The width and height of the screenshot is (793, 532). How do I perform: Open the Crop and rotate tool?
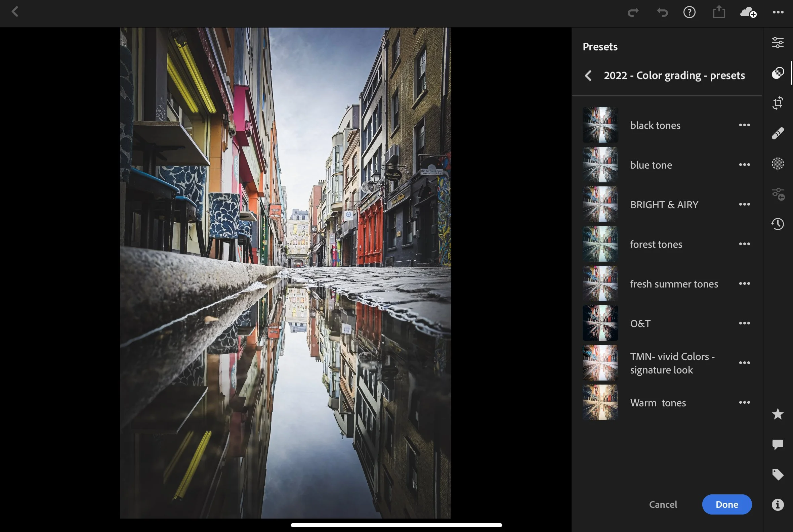tap(778, 103)
